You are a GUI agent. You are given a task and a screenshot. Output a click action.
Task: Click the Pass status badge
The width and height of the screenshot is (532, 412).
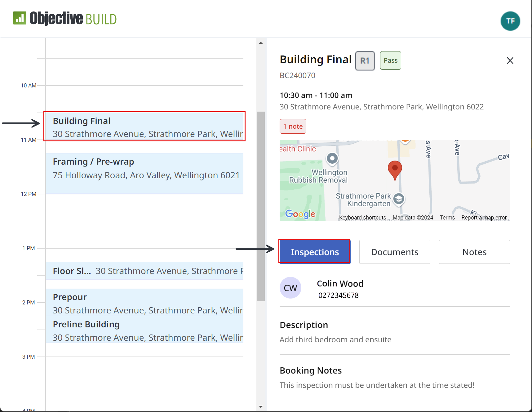(x=391, y=60)
